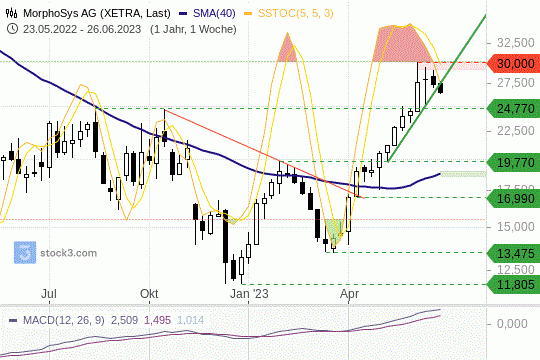Select the green 13,475 level label

[x=513, y=254]
